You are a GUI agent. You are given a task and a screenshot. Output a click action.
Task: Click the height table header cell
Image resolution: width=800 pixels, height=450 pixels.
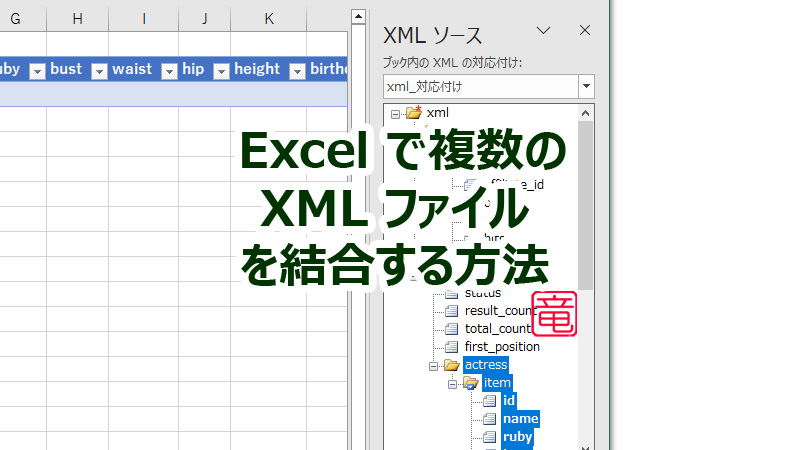pos(268,69)
